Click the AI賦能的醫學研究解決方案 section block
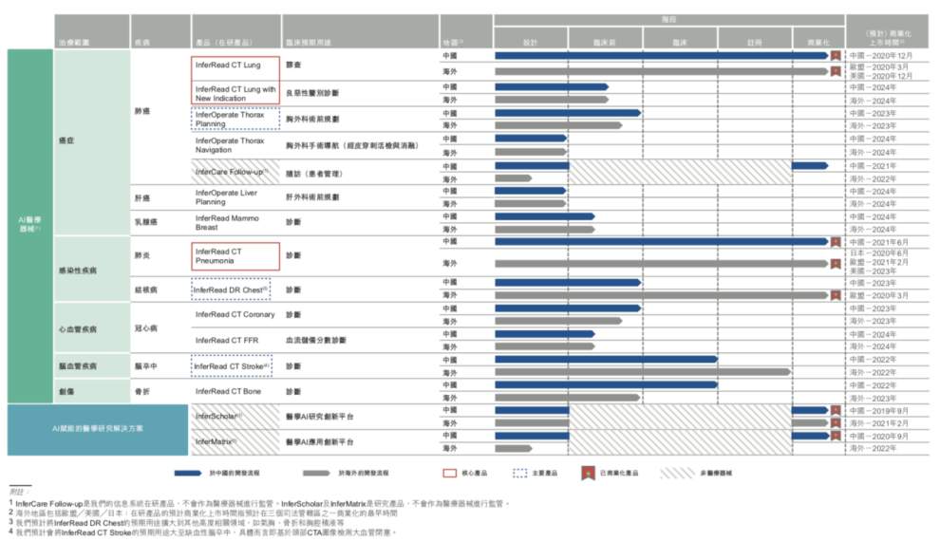The height and width of the screenshot is (560, 940). [99, 429]
